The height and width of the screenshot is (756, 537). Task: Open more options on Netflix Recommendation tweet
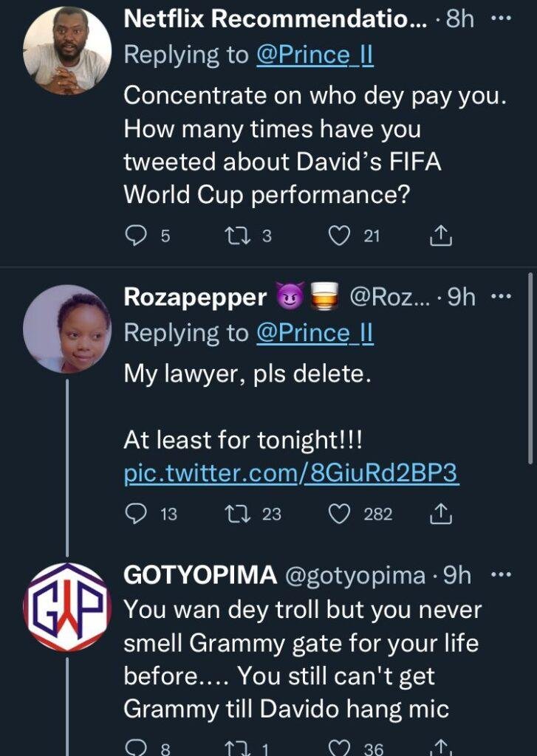(x=502, y=19)
